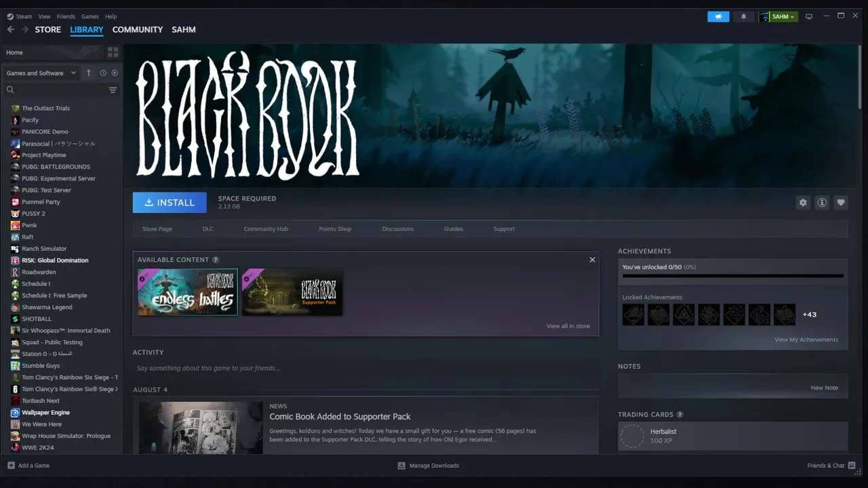Open Available Content help question mark
Image resolution: width=868 pixels, height=488 pixels.
point(216,260)
